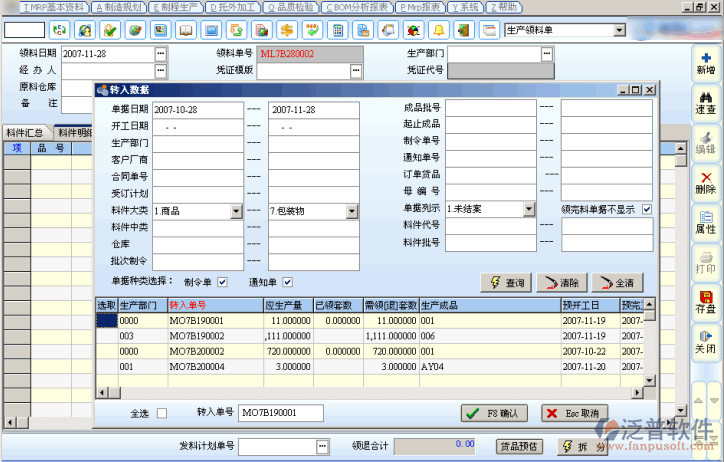Click the 新增 (Add) sidebar icon
Screen dimensions: 724x462
[x=705, y=62]
